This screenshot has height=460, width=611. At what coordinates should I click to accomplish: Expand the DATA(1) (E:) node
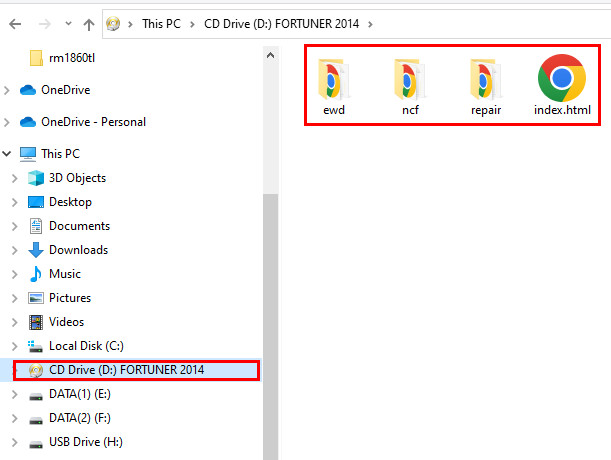[15, 395]
